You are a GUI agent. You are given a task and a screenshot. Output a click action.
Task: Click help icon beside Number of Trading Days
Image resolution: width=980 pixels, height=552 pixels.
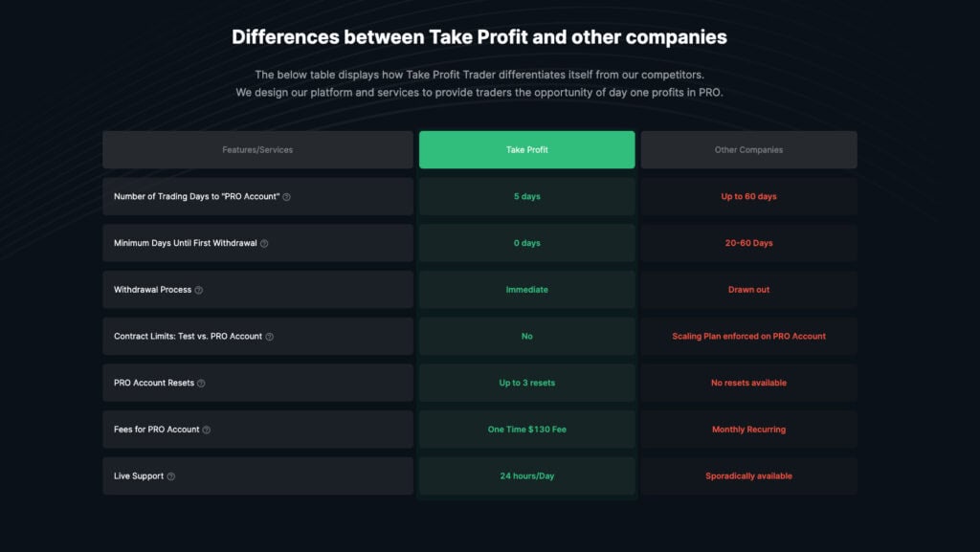coord(286,197)
